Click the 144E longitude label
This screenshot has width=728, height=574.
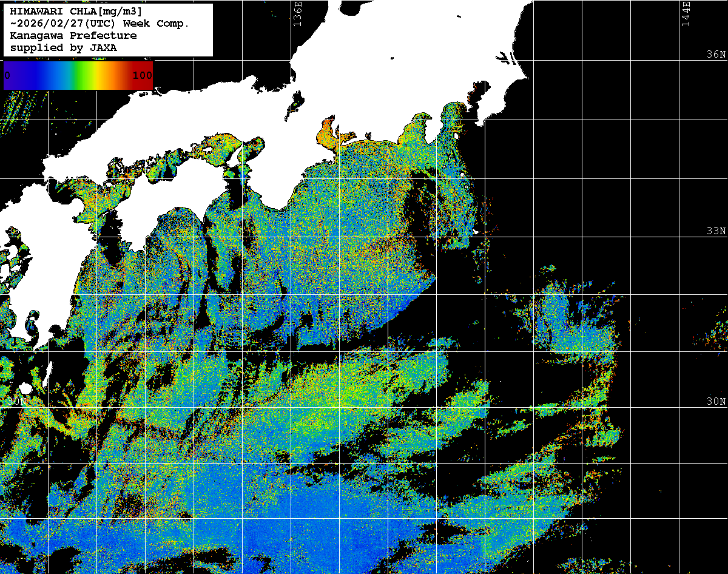click(686, 13)
